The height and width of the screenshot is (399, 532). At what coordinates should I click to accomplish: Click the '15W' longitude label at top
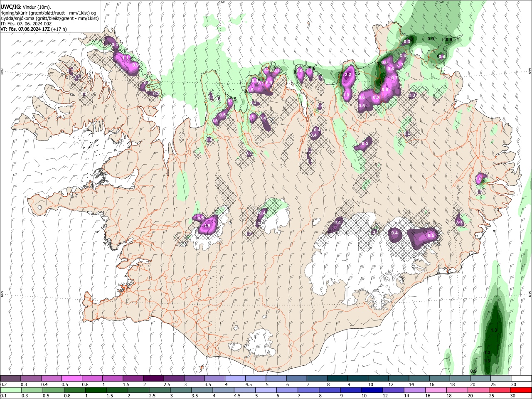coord(440,2)
